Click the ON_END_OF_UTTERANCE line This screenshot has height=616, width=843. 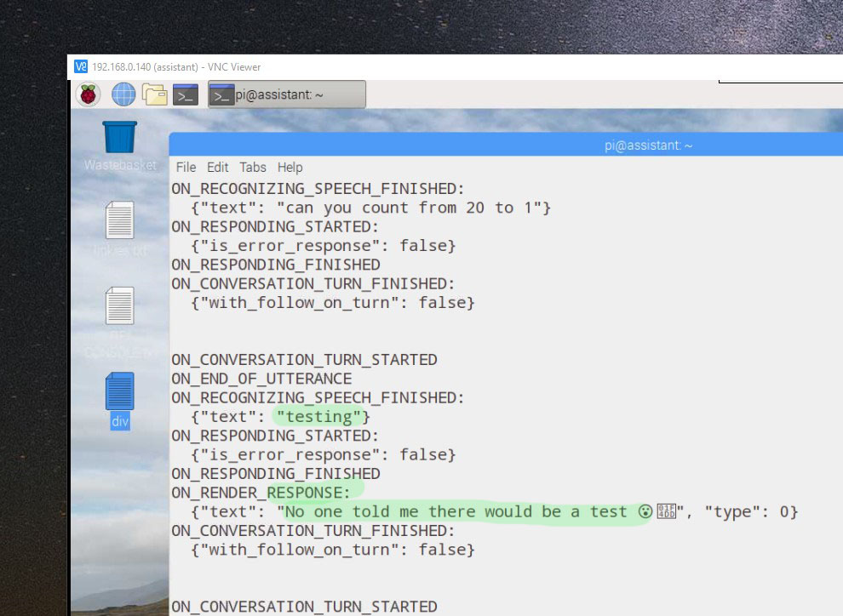point(261,379)
